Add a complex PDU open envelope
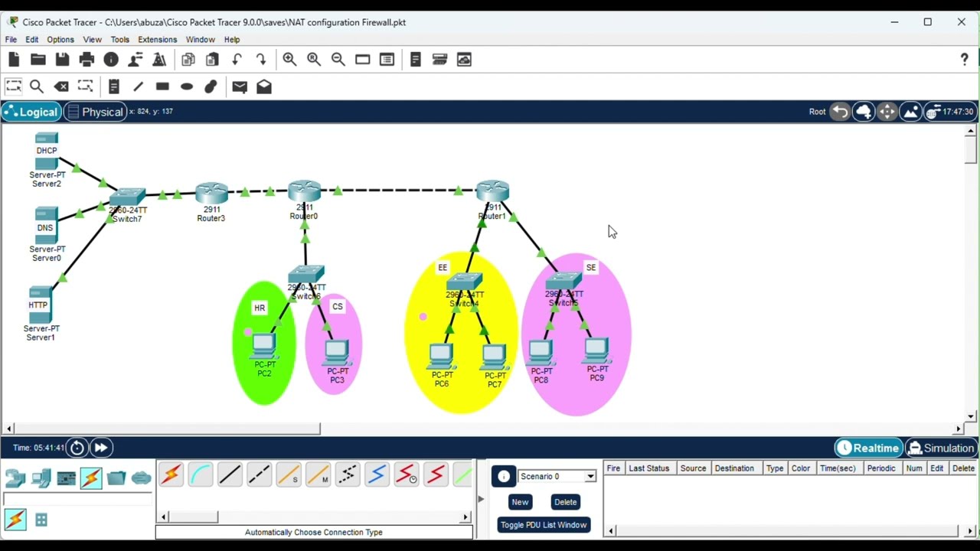Screen dimensions: 980x551 264,86
